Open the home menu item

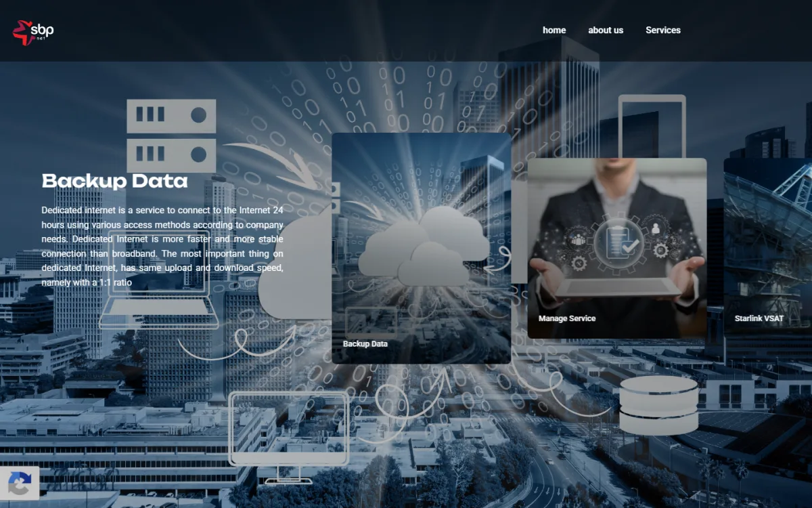tap(554, 30)
